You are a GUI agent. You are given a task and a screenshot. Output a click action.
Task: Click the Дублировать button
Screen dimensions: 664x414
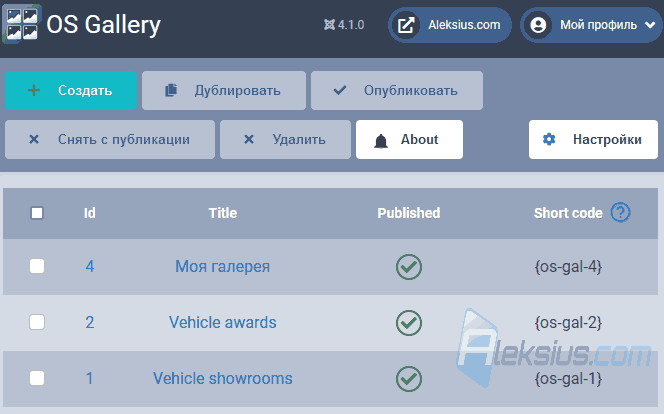coord(224,91)
